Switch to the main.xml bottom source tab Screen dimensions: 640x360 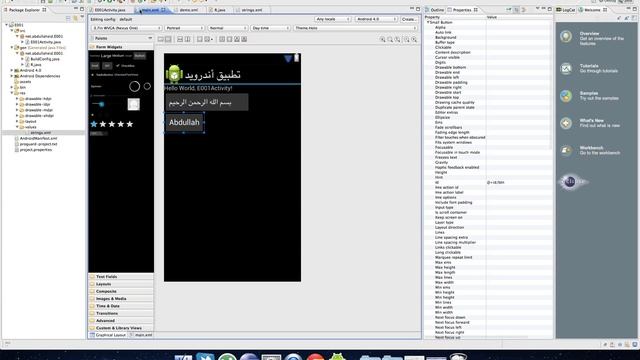coord(141,335)
